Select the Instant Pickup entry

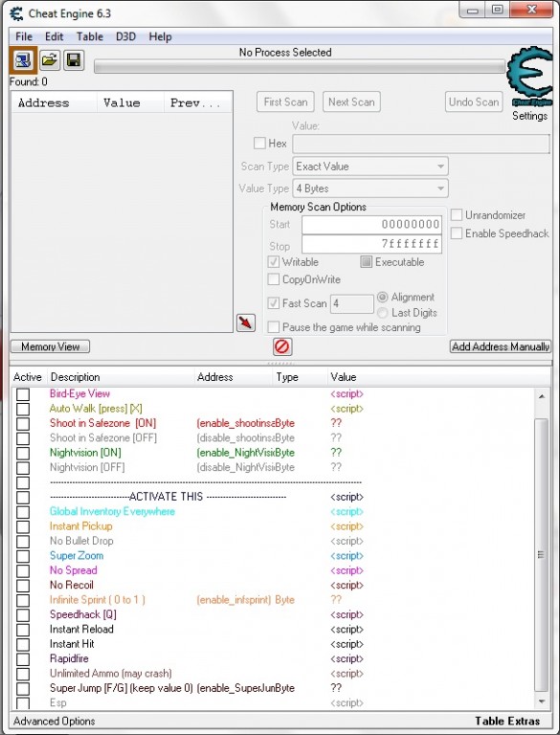[x=80, y=526]
